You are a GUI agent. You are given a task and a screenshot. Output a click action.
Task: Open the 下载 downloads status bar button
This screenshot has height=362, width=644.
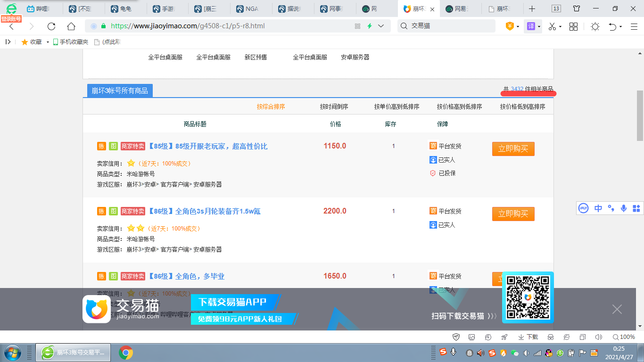[528, 337]
